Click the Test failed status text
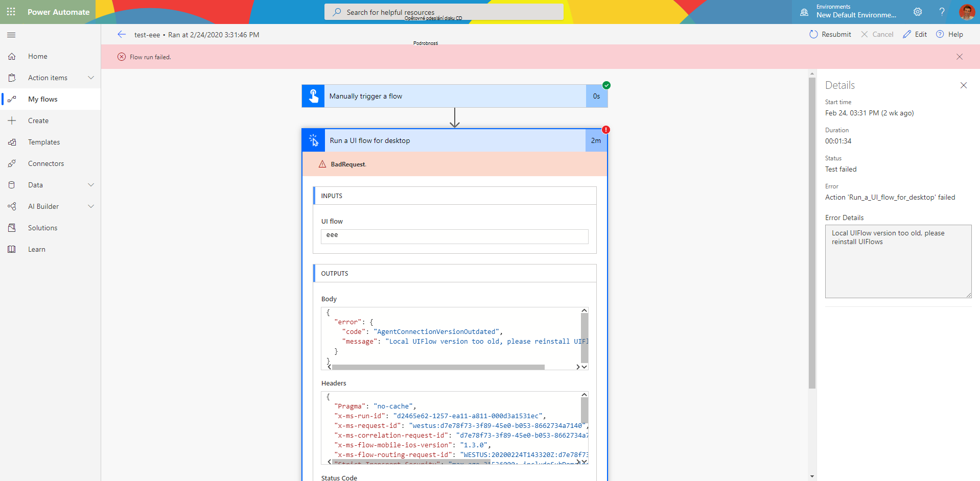Screen dimensions: 980x481 (x=841, y=169)
